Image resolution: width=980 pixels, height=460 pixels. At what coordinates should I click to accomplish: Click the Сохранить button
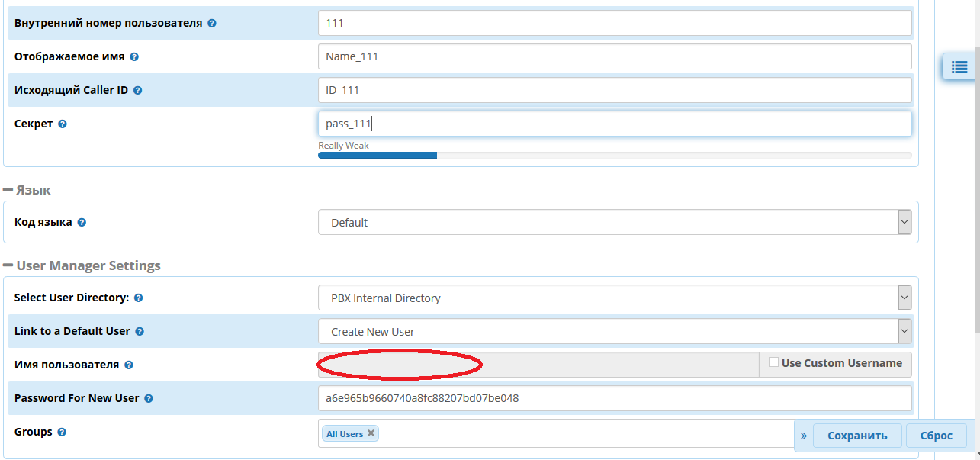[857, 436]
